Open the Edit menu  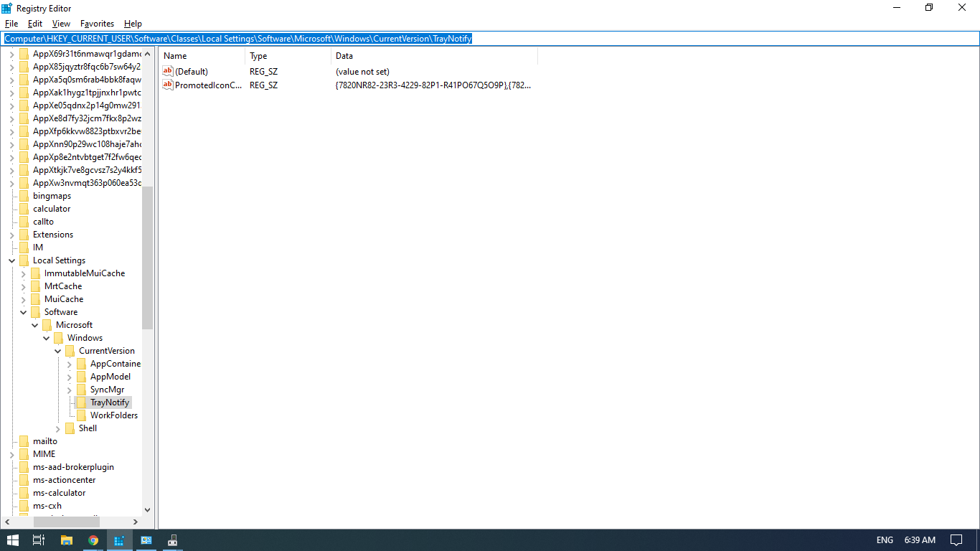click(x=35, y=24)
